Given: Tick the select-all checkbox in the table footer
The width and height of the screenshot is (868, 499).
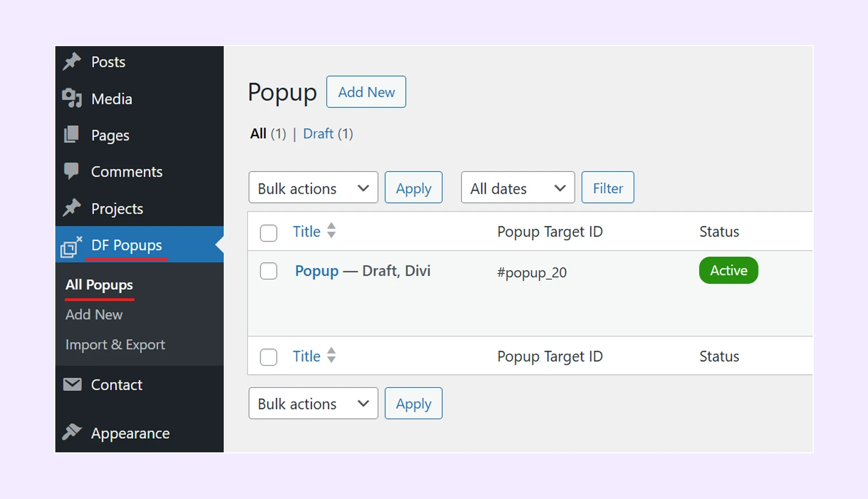Looking at the screenshot, I should (x=269, y=357).
